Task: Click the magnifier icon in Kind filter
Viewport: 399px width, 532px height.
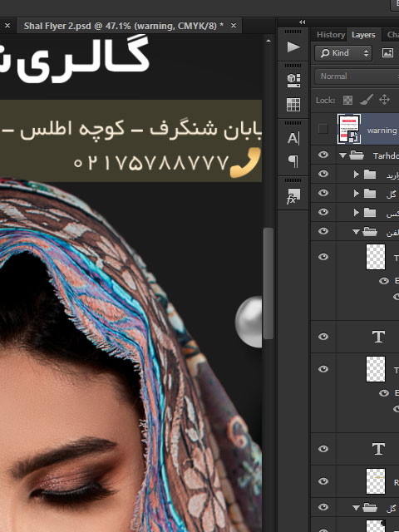Action: 325,53
